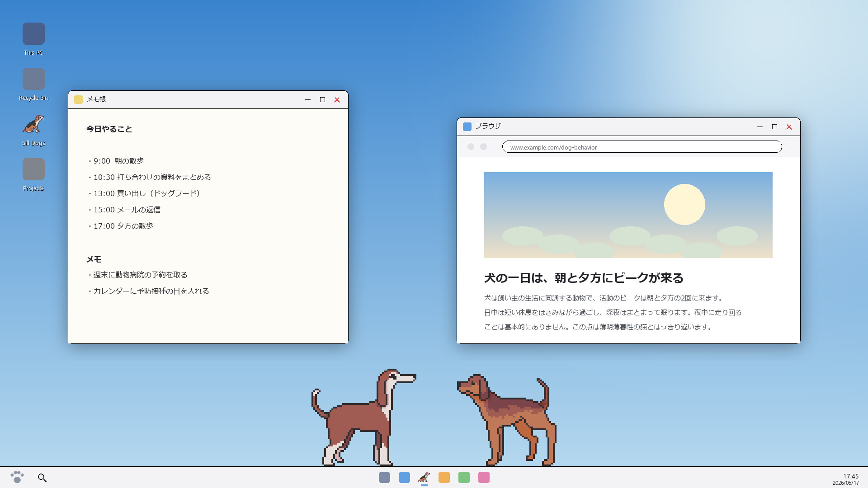The width and height of the screenshot is (868, 488).
Task: Select the gray-blue taskbar app icon
Action: [x=384, y=478]
